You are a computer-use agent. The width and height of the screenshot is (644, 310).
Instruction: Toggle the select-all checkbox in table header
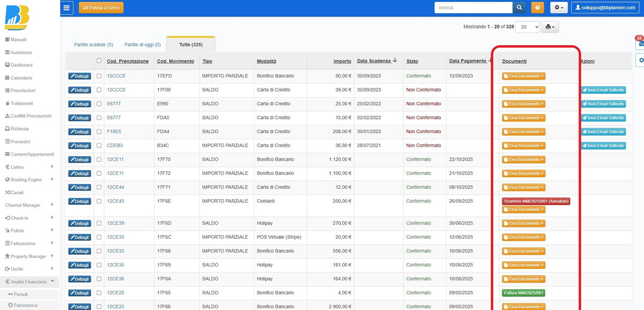point(99,61)
